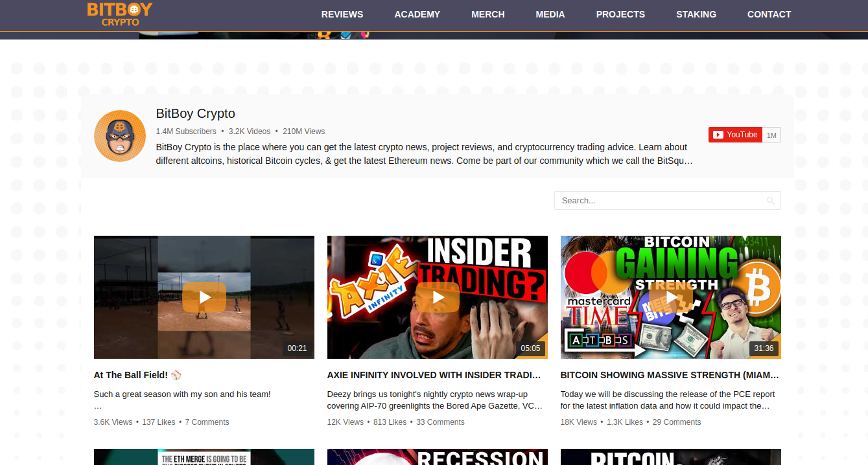Click '1.3K Likes' text

(x=625, y=422)
